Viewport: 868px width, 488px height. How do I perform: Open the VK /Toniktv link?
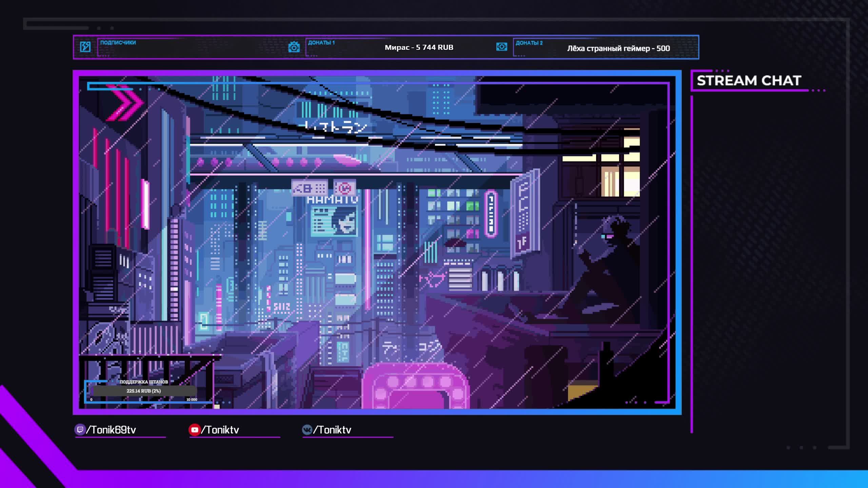pyautogui.click(x=332, y=430)
